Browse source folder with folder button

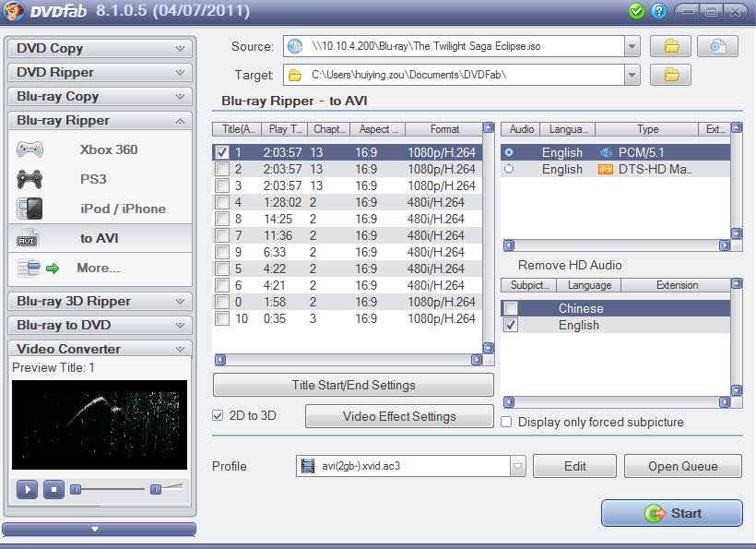pyautogui.click(x=670, y=46)
